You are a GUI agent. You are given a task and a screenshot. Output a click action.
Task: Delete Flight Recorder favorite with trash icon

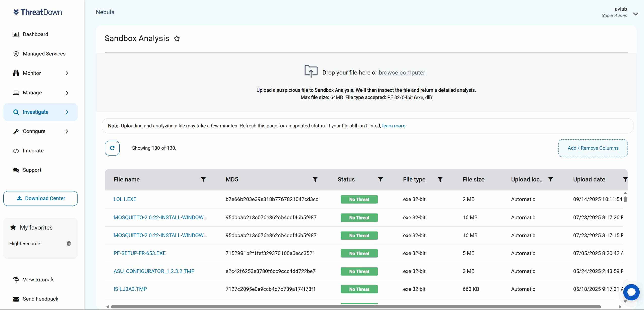tap(69, 243)
